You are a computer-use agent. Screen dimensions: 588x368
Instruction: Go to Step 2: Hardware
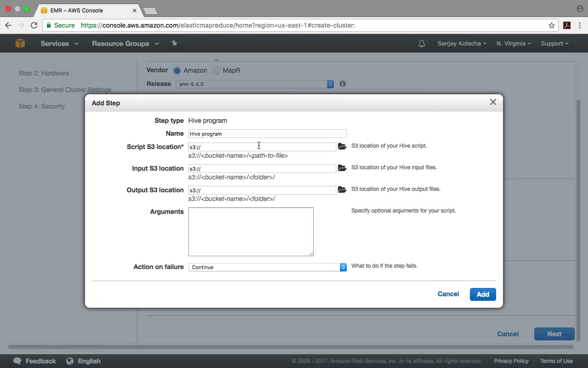click(x=44, y=73)
